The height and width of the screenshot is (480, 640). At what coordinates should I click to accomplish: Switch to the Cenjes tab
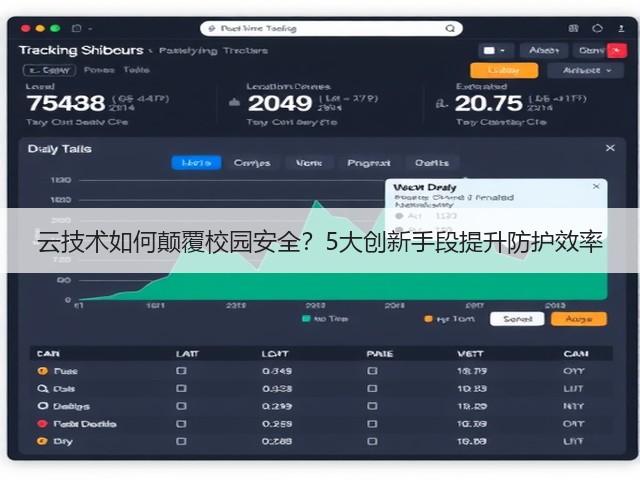pyautogui.click(x=252, y=163)
